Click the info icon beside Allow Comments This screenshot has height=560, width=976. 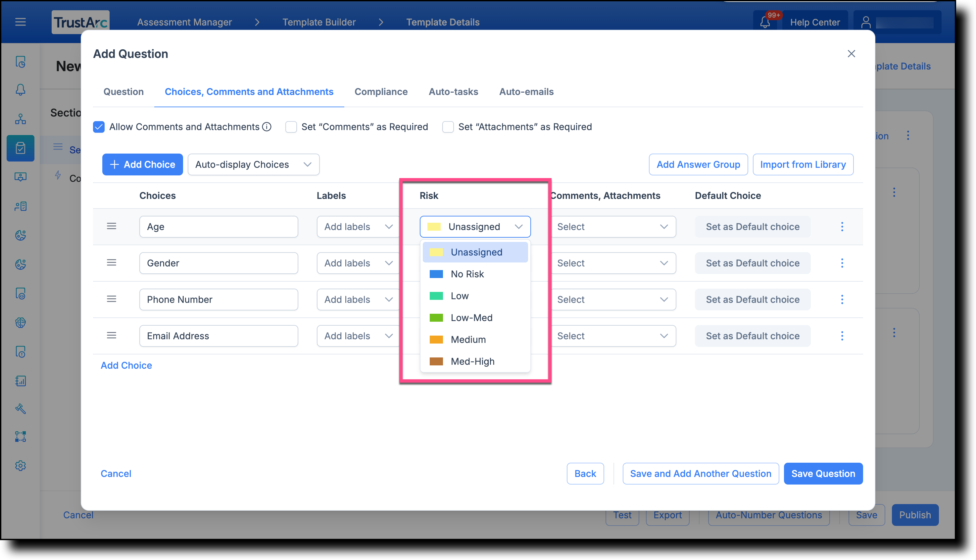pyautogui.click(x=267, y=126)
